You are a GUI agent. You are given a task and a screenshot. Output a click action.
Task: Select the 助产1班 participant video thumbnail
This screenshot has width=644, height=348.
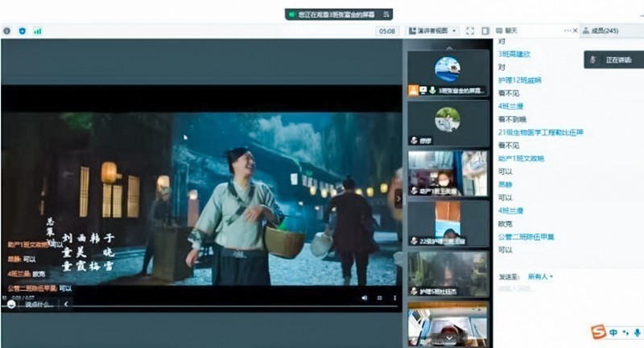pyautogui.click(x=448, y=173)
